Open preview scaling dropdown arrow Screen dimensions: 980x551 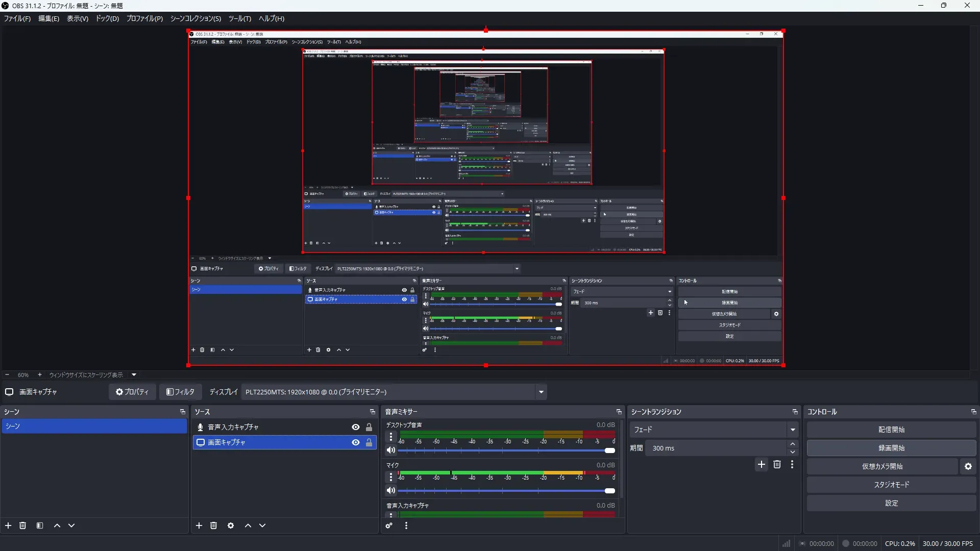click(134, 375)
